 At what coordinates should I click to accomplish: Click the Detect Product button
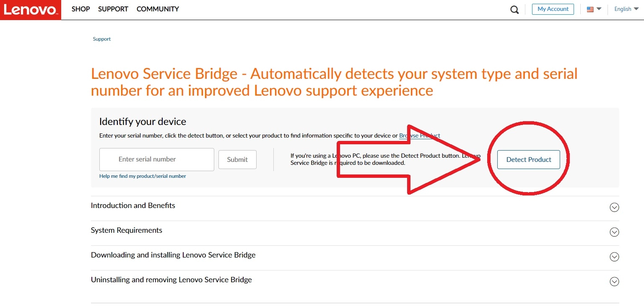529,159
